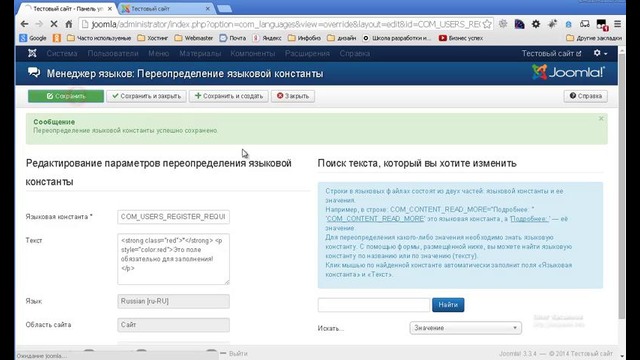
Task: Open the 'Меню' admin menu
Action: 158,53
